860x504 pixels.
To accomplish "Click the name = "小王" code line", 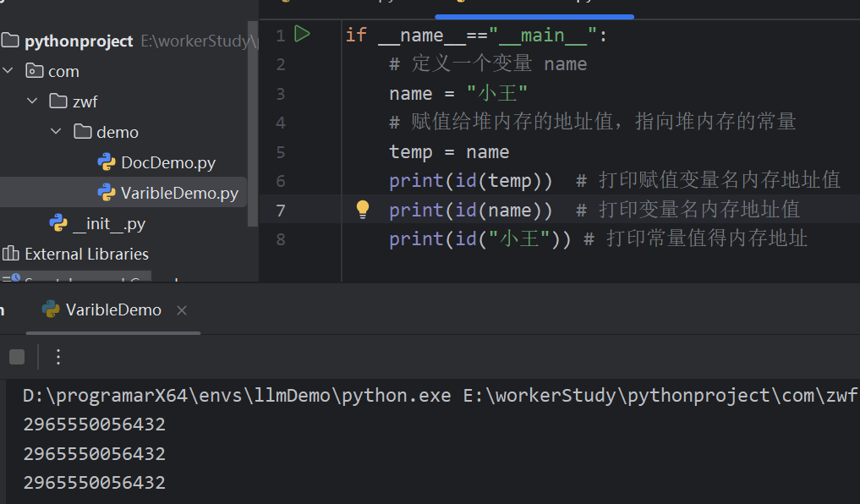I will (458, 93).
